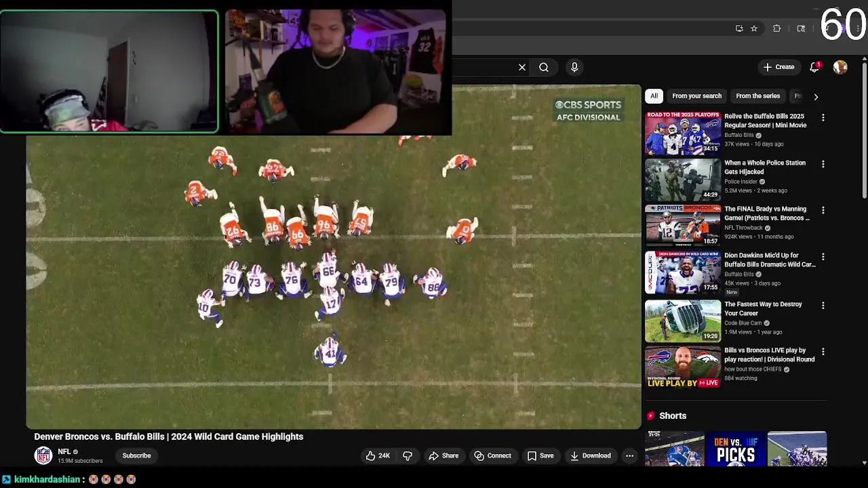Open the NFL channel name link
The height and width of the screenshot is (488, 868).
tap(64, 451)
